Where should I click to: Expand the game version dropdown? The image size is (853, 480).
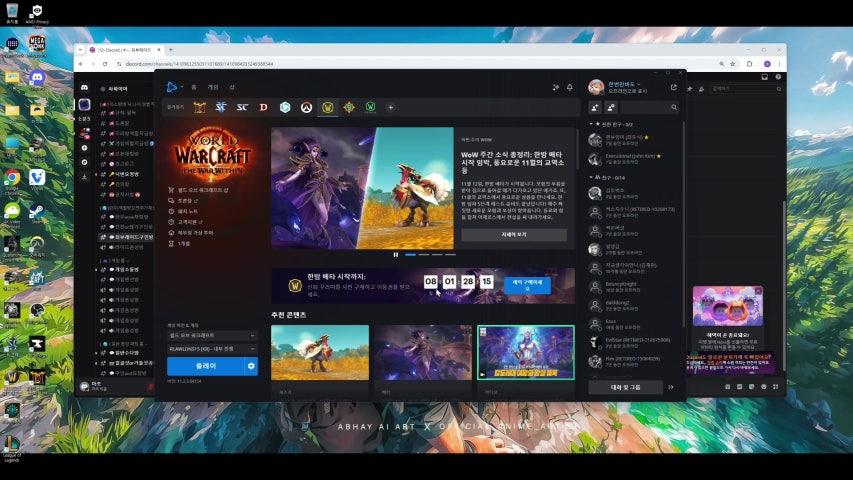(211, 336)
